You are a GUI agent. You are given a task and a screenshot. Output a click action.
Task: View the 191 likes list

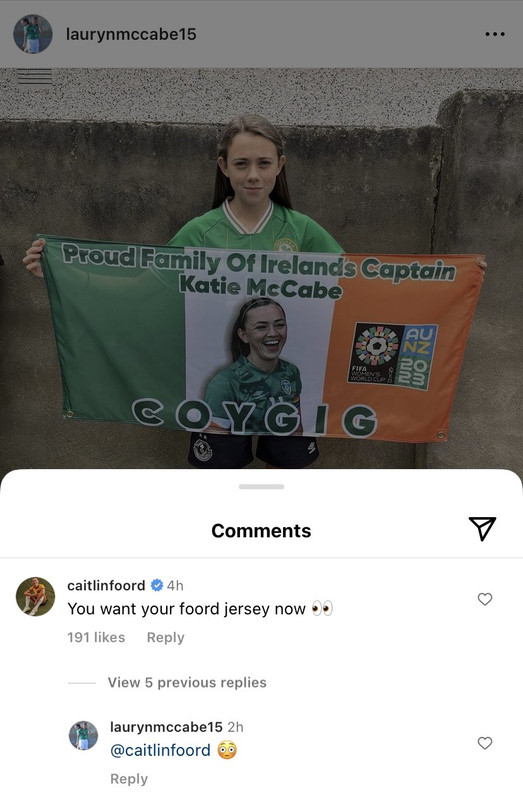tap(96, 637)
